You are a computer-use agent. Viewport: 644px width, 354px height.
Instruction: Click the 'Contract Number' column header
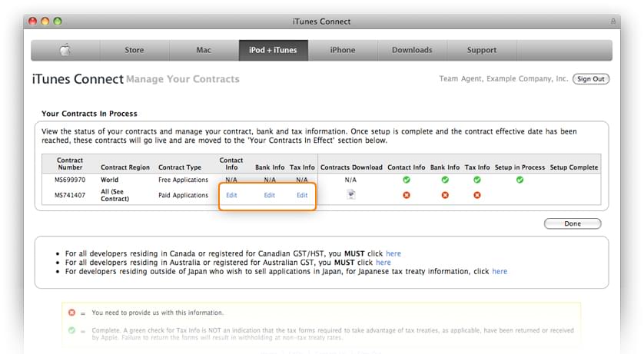70,164
